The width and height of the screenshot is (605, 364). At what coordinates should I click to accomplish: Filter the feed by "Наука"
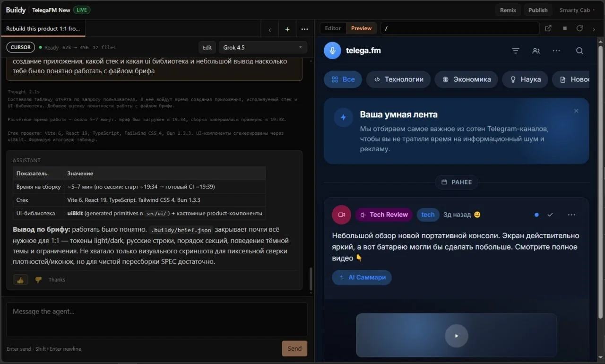tap(525, 79)
